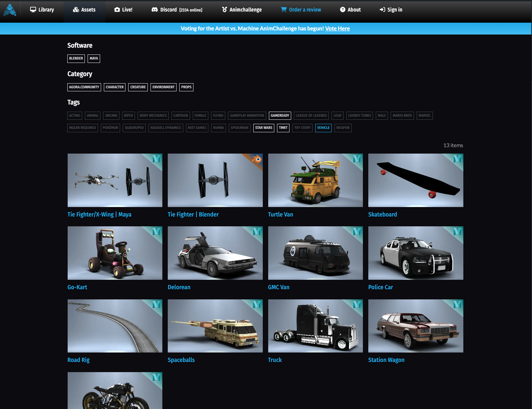Click the shopping cart icon
532x409 pixels.
(284, 9)
